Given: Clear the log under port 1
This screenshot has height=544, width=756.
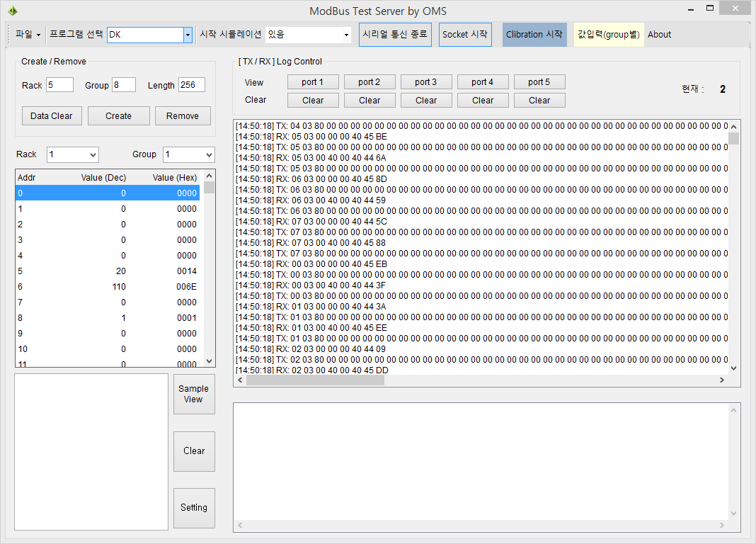Looking at the screenshot, I should point(313,101).
